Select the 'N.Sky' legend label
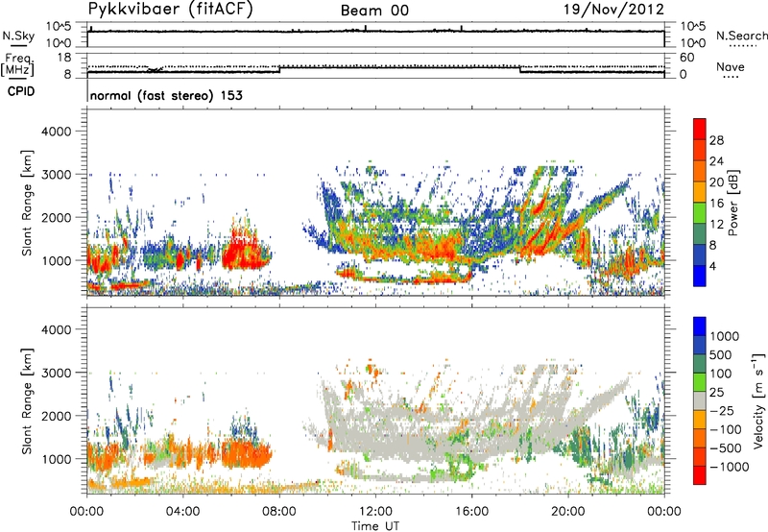Image resolution: width=768 pixels, height=532 pixels. click(18, 36)
